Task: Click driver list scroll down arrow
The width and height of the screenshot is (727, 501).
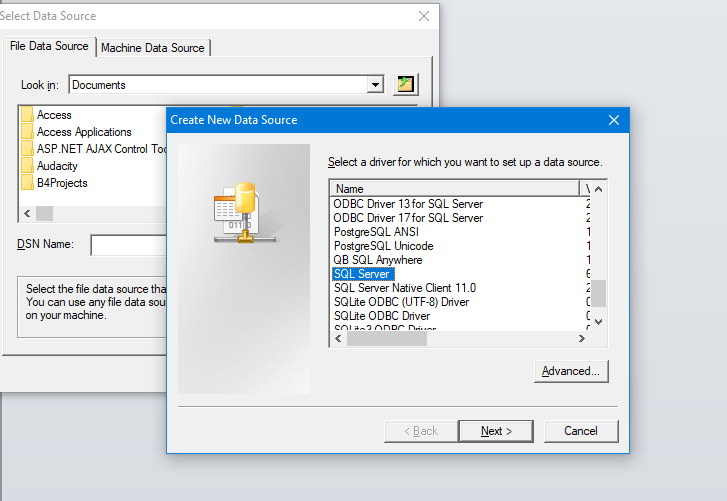Action: [x=599, y=322]
